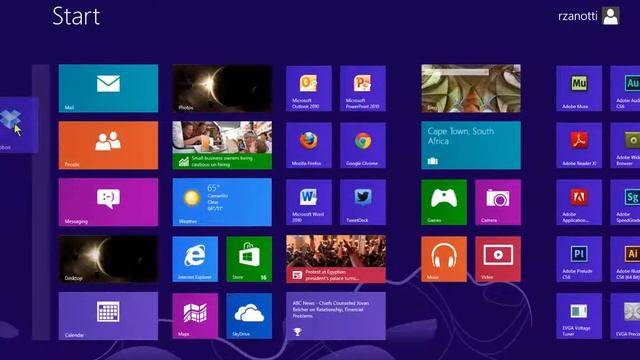Viewport: 640px width, 360px height.
Task: Launch the Camera app tile
Action: pos(498,202)
